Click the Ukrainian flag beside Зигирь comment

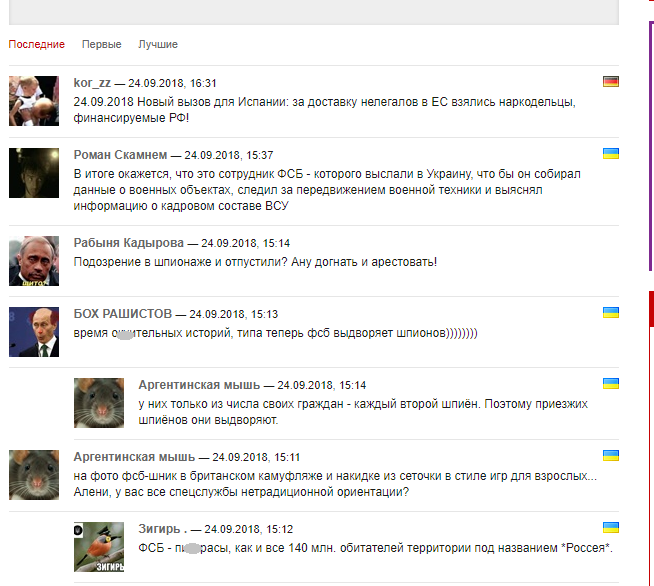pos(611,528)
